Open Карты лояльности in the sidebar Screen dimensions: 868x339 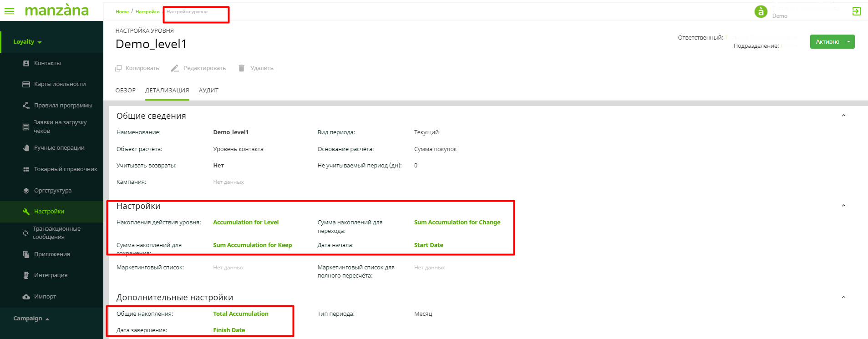pyautogui.click(x=60, y=84)
